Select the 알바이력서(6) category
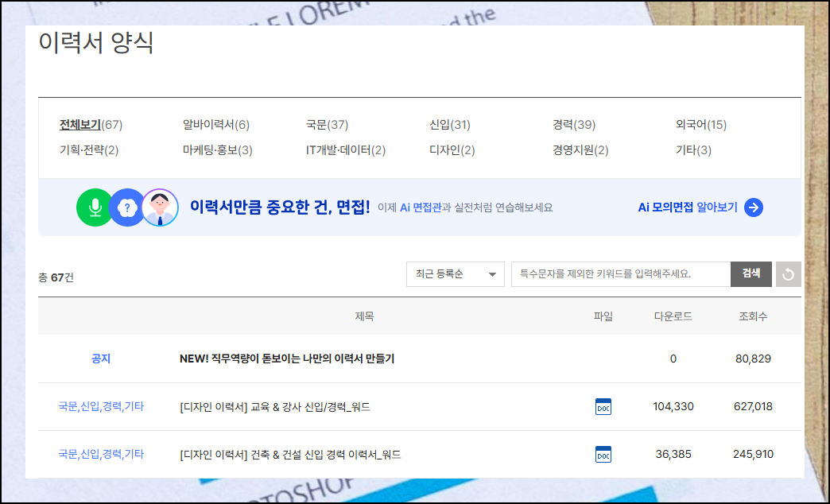830x504 pixels. (x=216, y=125)
